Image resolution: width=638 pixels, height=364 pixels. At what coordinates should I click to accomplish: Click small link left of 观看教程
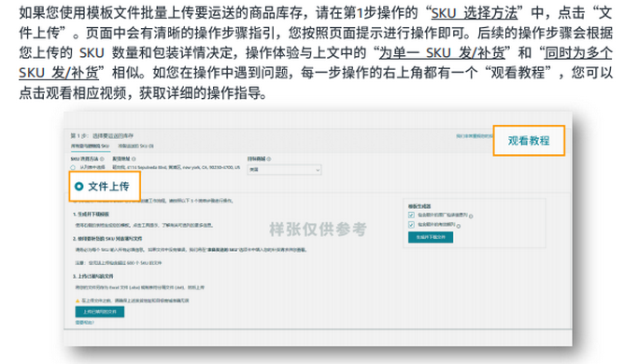pos(474,136)
